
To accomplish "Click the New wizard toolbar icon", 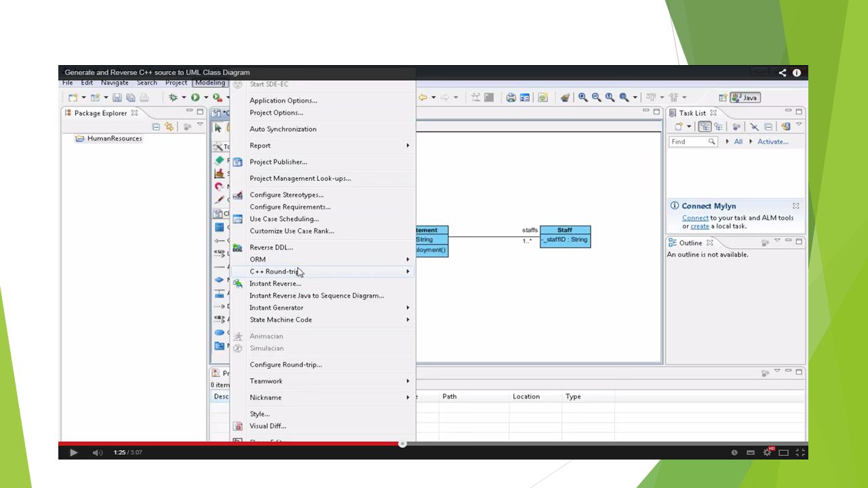I will pyautogui.click(x=73, y=98).
